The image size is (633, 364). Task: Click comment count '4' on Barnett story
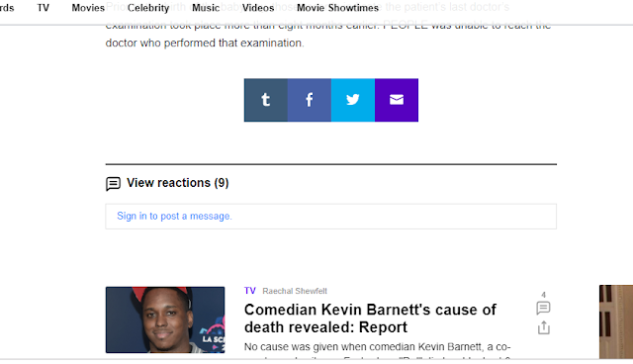(x=543, y=295)
